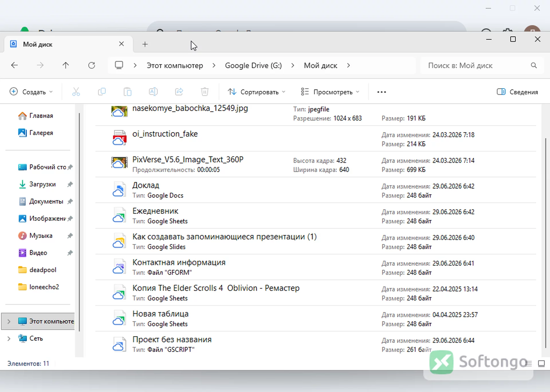Open Видео in the sidebar

[x=33, y=253]
